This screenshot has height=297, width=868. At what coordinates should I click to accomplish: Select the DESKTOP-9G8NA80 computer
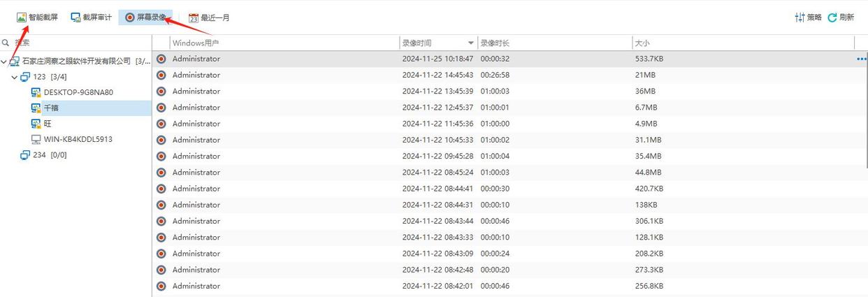(78, 92)
